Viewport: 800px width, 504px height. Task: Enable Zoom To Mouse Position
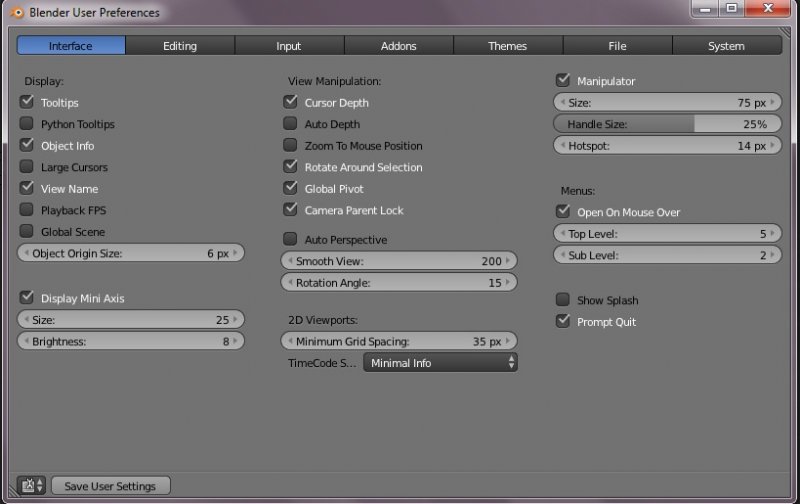click(x=290, y=145)
